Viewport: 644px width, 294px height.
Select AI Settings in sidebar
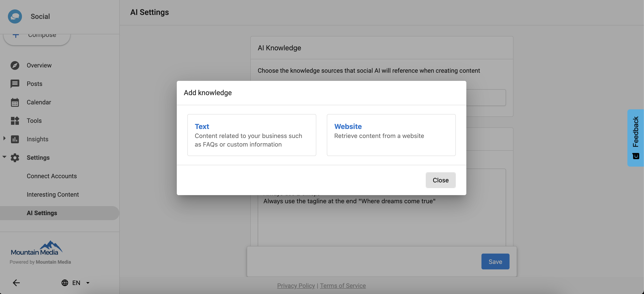42,213
